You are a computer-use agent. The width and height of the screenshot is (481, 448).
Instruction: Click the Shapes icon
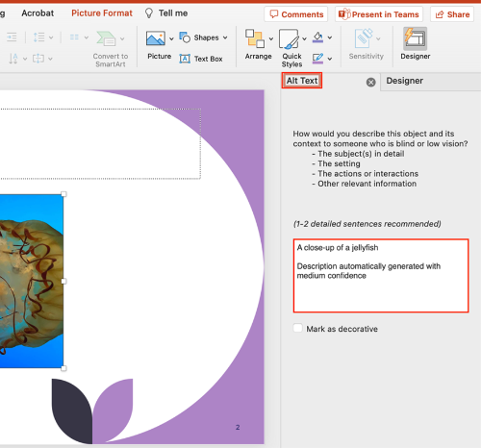[x=185, y=37]
